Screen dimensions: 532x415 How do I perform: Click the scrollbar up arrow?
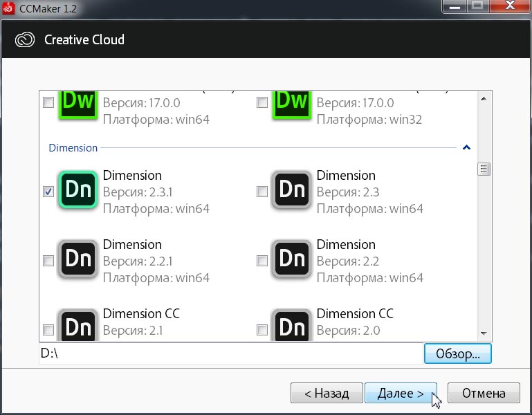[x=484, y=99]
